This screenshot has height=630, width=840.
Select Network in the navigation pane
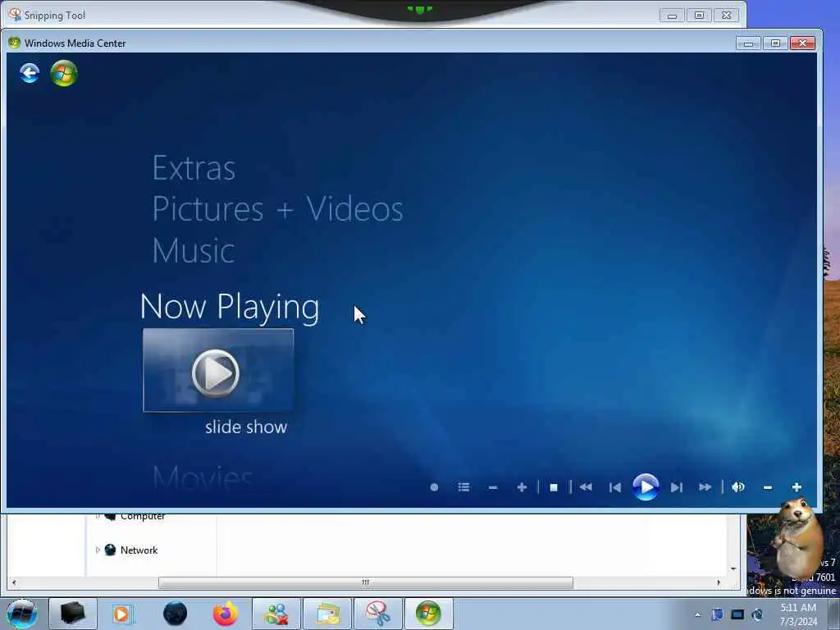(x=139, y=550)
